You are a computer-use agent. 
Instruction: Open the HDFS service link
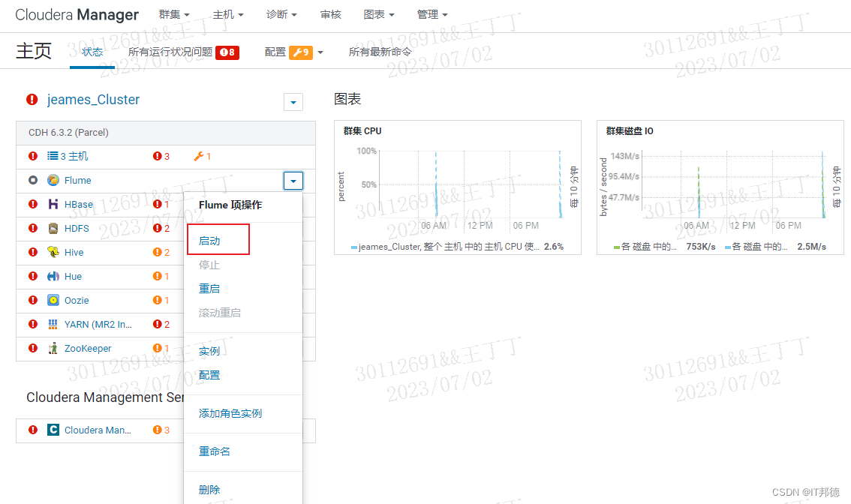77,229
